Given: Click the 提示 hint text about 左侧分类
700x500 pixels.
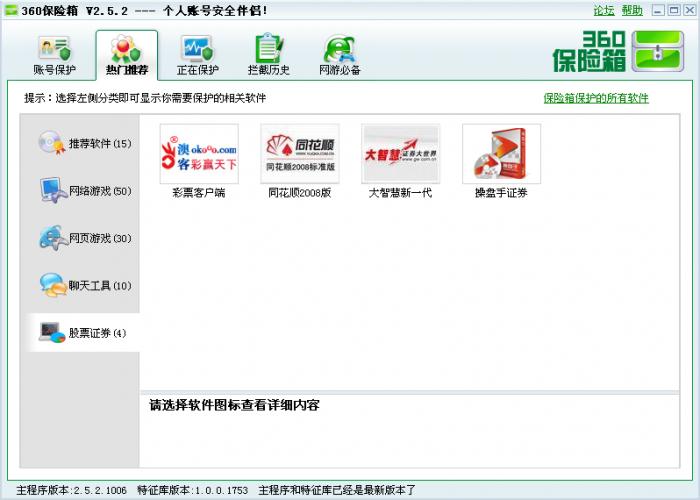Looking at the screenshot, I should (145, 98).
